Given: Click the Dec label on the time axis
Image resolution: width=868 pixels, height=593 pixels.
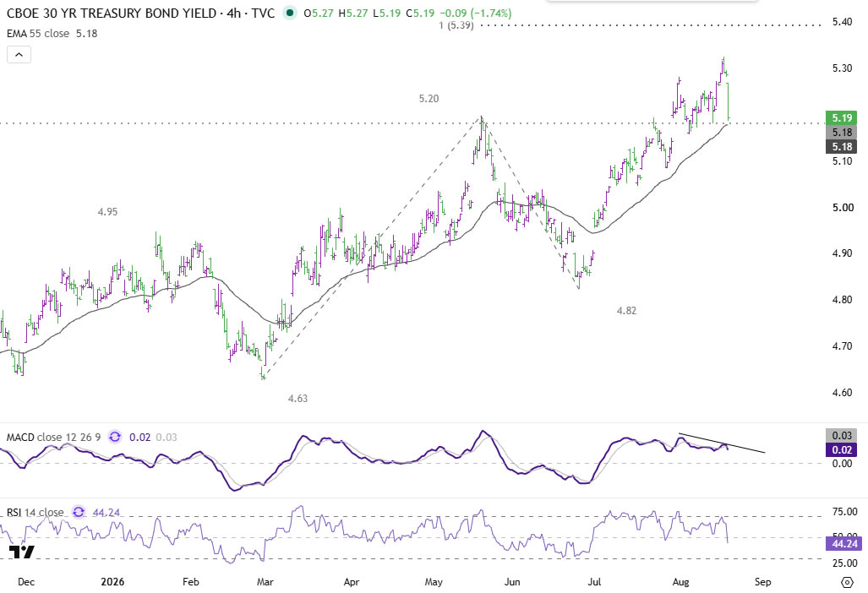Looking at the screenshot, I should coord(26,582).
